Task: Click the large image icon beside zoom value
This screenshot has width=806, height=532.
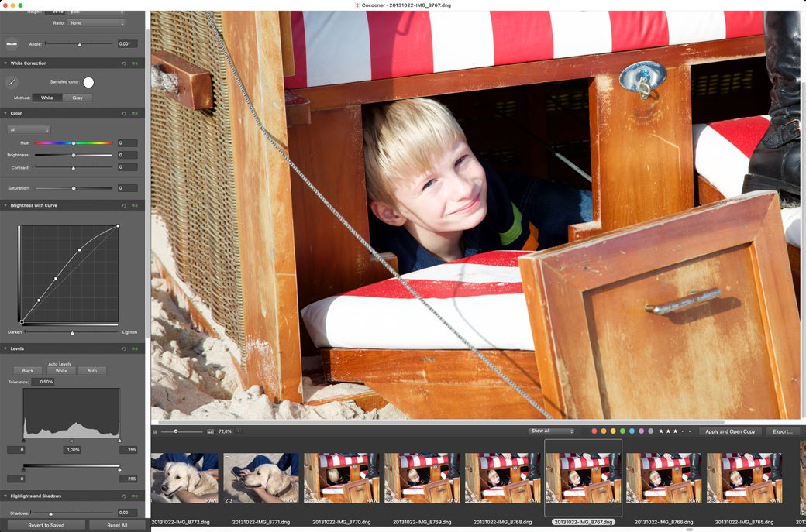Action: pos(210,431)
